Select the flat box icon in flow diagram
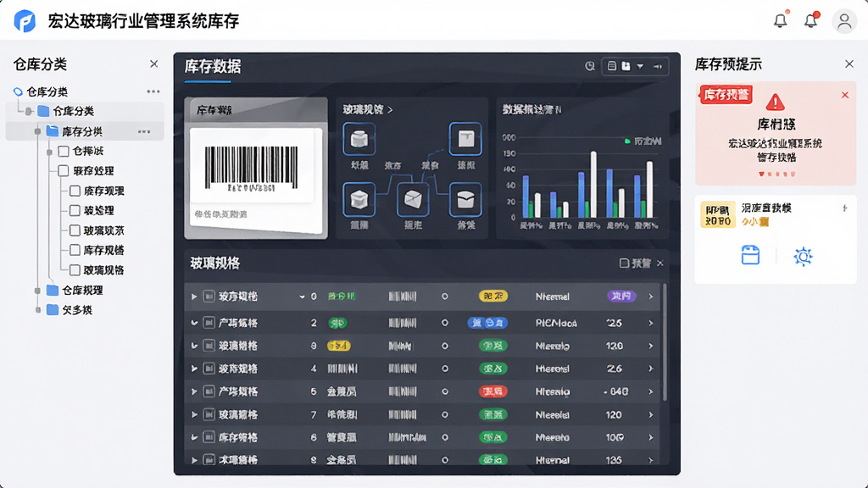This screenshot has width=868, height=488. 465,138
